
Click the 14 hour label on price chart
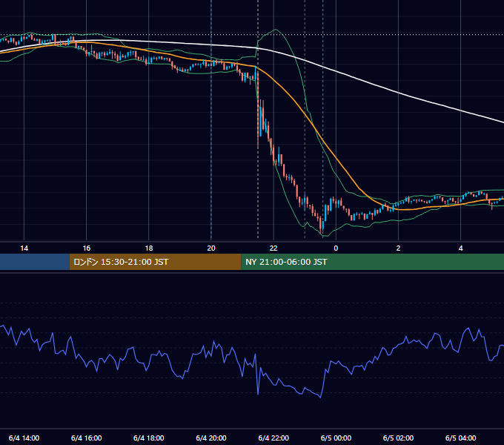(24, 248)
